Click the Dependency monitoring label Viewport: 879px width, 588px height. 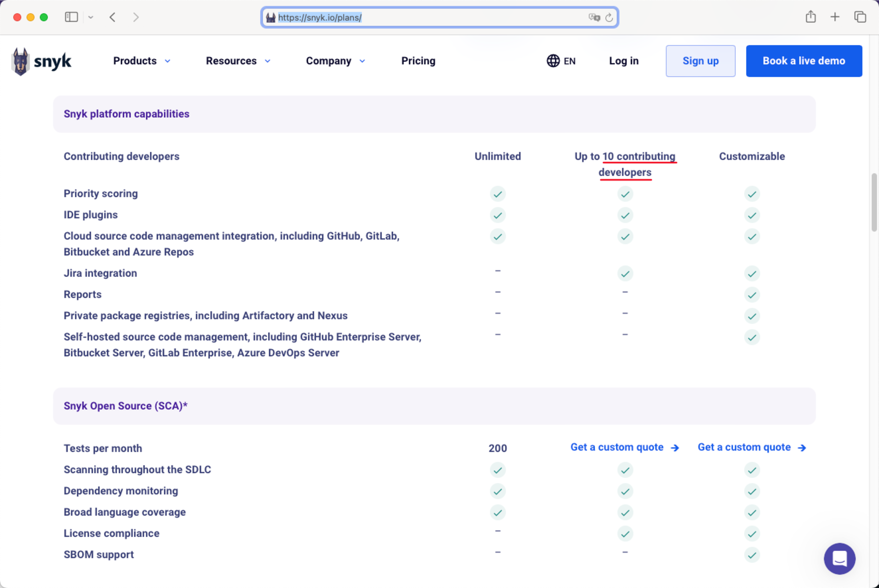pyautogui.click(x=121, y=491)
